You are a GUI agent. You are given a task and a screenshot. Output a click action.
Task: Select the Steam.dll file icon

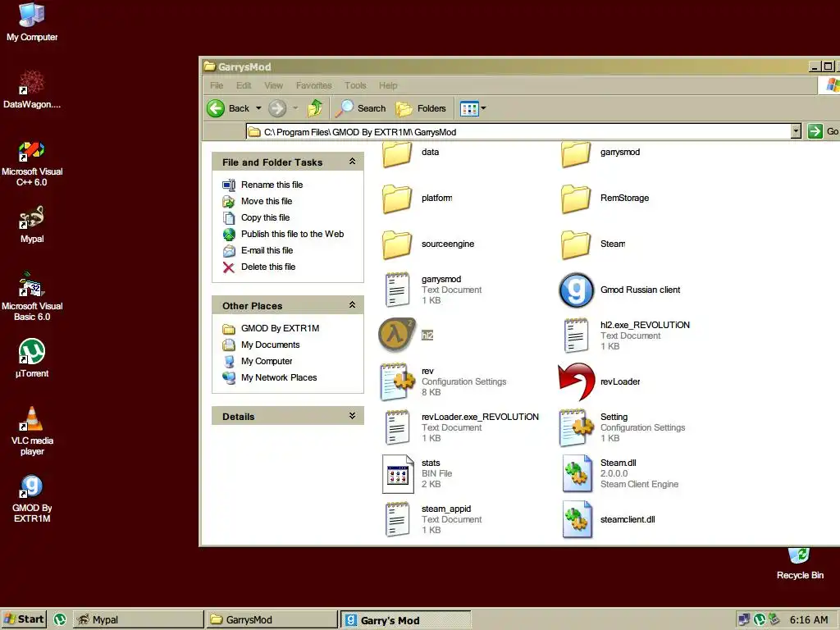click(577, 473)
